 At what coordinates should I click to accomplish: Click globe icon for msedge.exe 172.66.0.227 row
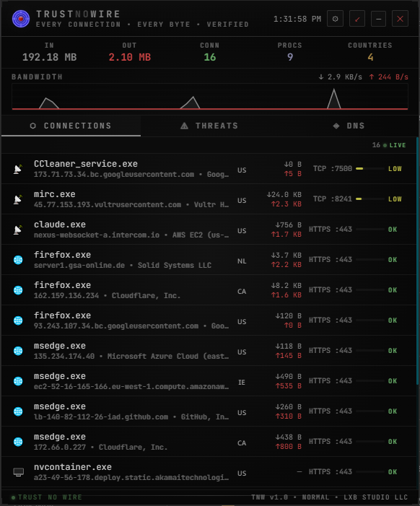(18, 442)
